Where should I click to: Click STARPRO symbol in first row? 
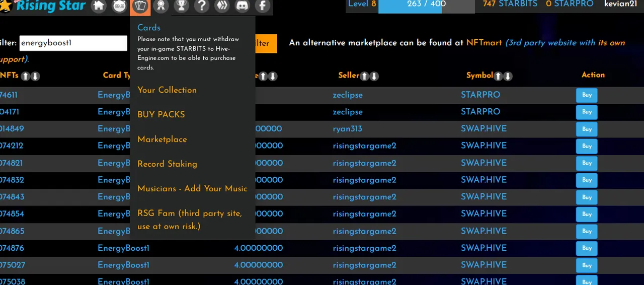point(480,95)
